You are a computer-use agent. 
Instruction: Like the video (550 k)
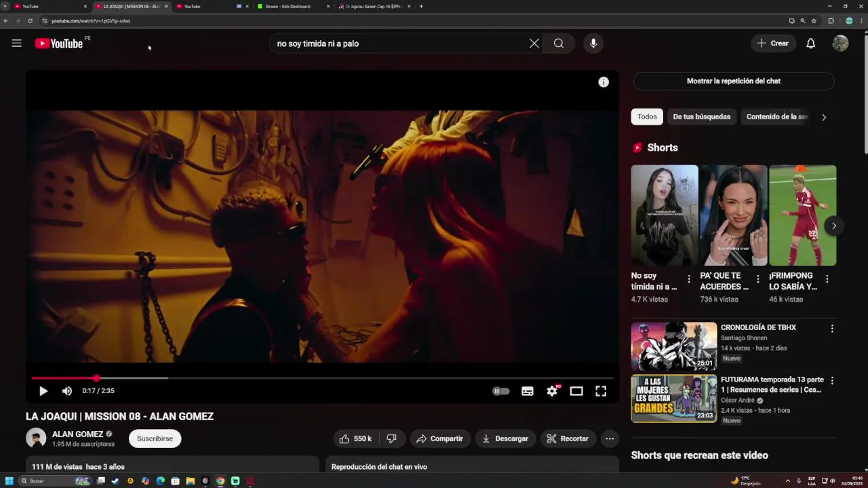(x=356, y=439)
